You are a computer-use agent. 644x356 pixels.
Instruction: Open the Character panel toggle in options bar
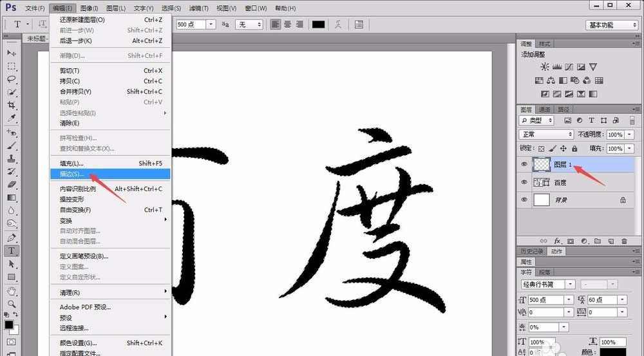(359, 24)
